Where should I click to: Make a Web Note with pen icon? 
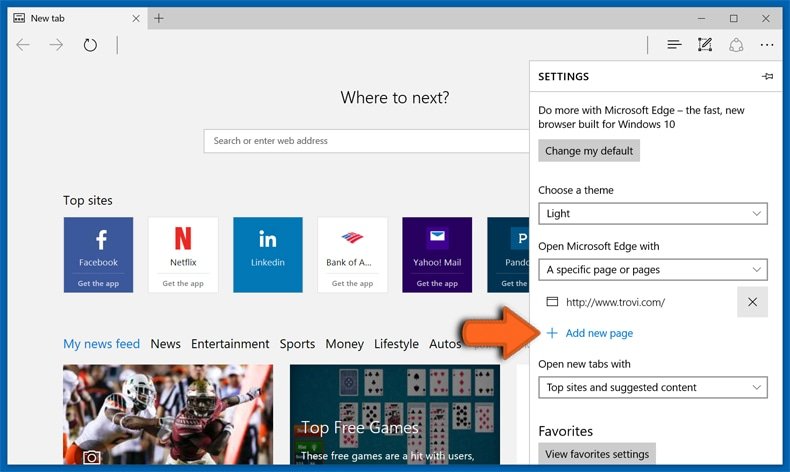click(705, 45)
